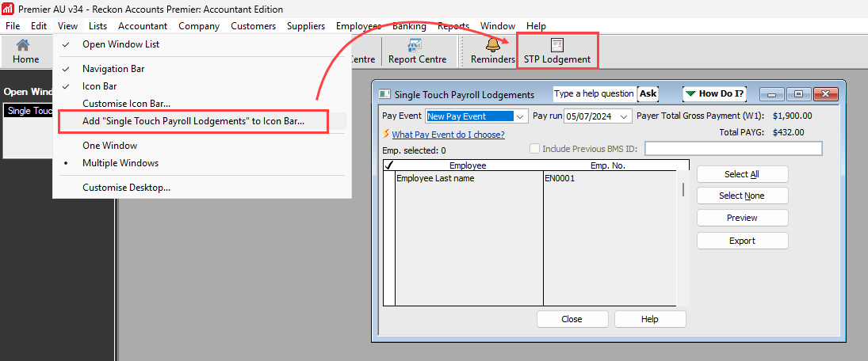Tick the checkbox cell for employee EN0001

(389, 179)
